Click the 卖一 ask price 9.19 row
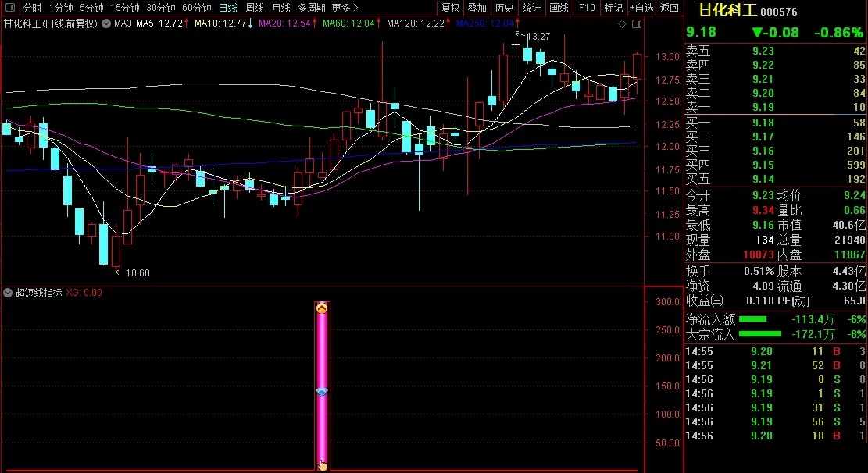This screenshot has height=473, width=868. coord(776,108)
